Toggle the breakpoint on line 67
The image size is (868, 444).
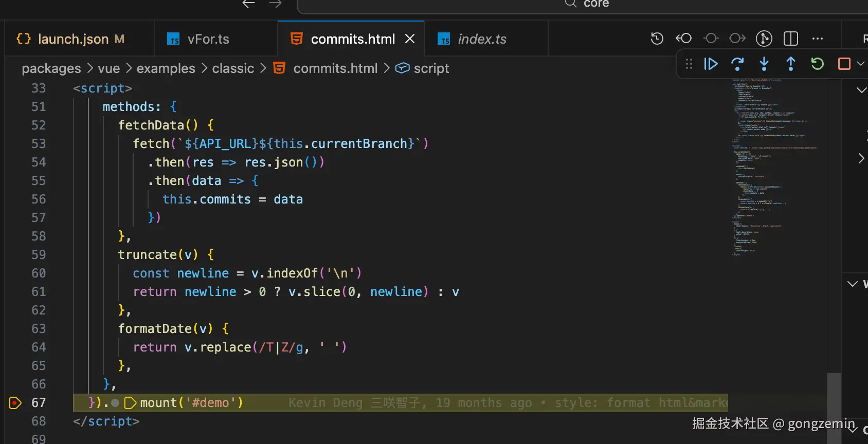pyautogui.click(x=15, y=403)
